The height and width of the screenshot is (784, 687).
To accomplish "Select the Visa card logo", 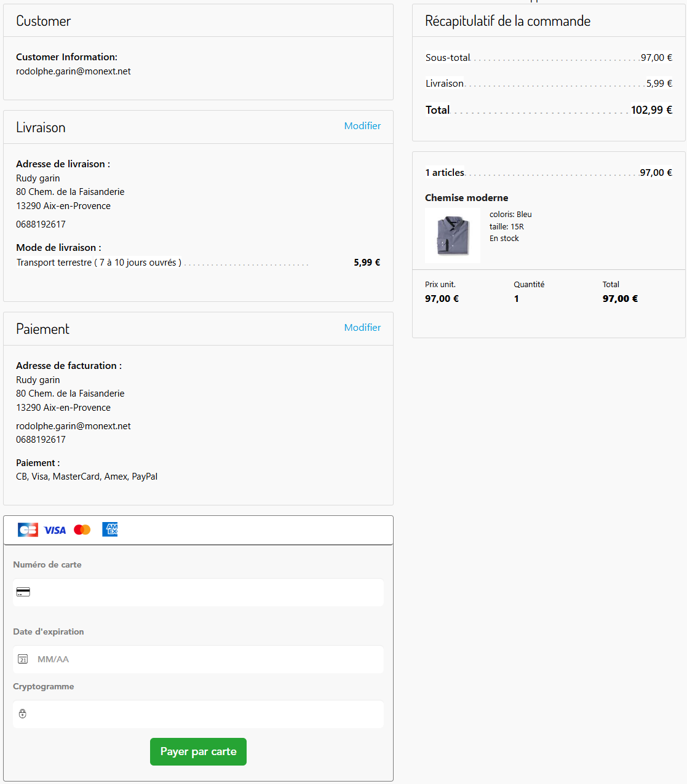I will point(55,530).
